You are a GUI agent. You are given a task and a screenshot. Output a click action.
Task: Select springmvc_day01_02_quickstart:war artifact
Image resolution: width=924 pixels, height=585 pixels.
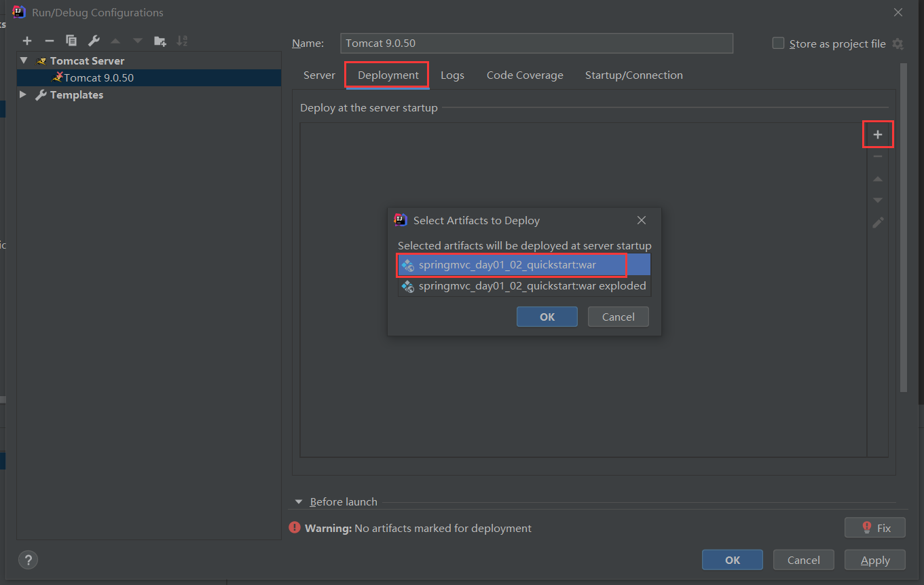(x=524, y=265)
